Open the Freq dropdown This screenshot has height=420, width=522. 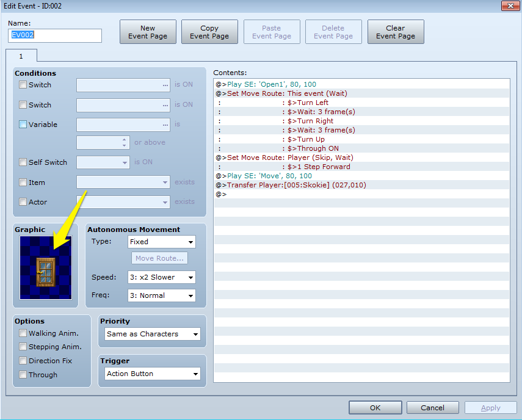pos(162,295)
